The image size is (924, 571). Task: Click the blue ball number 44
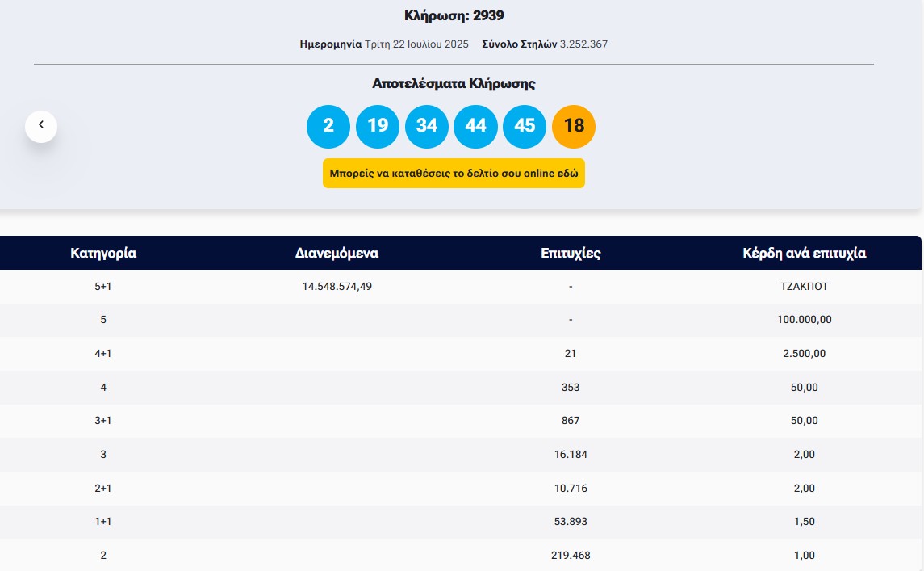pyautogui.click(x=476, y=126)
